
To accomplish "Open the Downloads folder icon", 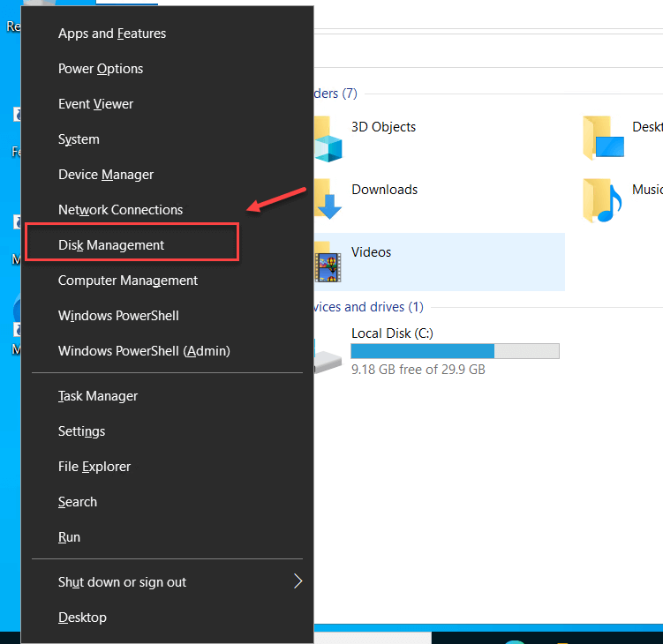I will pos(328,199).
